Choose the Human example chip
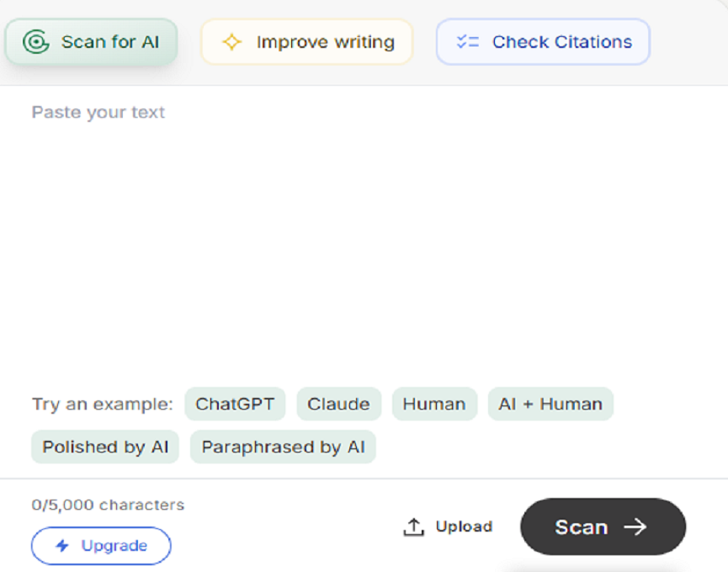This screenshot has height=572, width=728. click(433, 404)
